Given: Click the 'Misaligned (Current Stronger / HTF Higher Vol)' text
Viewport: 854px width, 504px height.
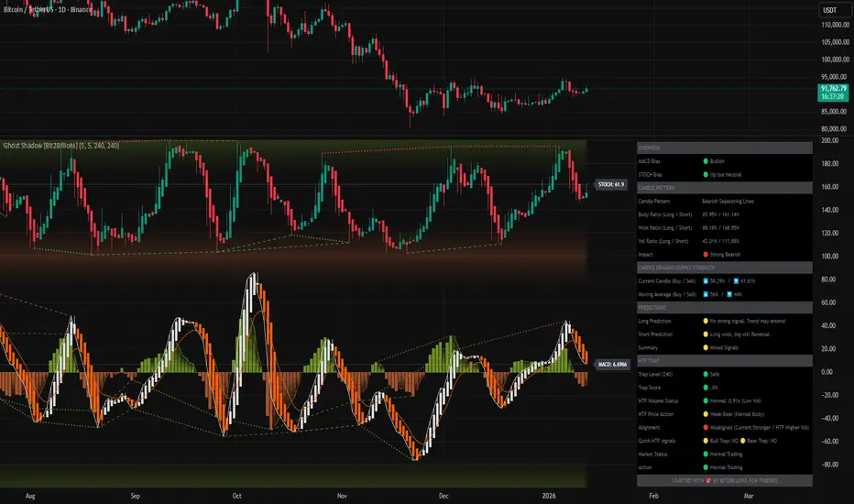Looking at the screenshot, I should click(x=760, y=428).
